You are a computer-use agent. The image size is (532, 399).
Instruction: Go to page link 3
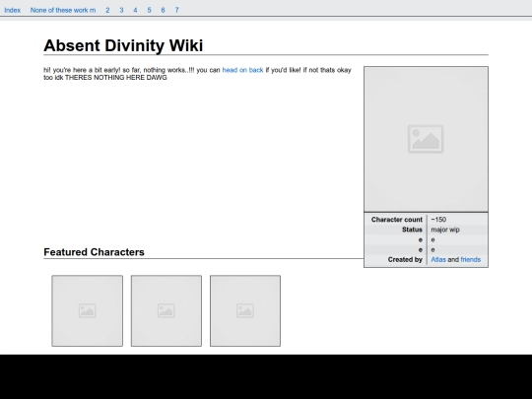121,10
